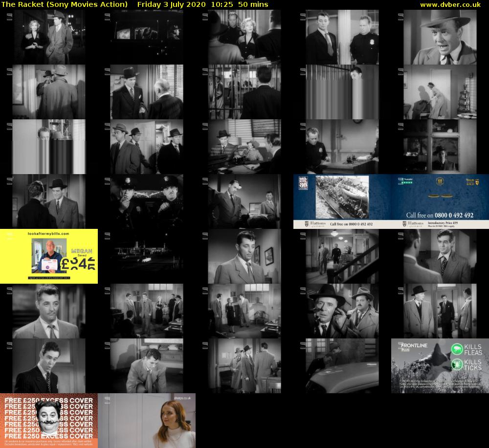This screenshot has width=489, height=448.
Task: Open the thumbnail of woman and man on night street
Action: click(x=49, y=37)
